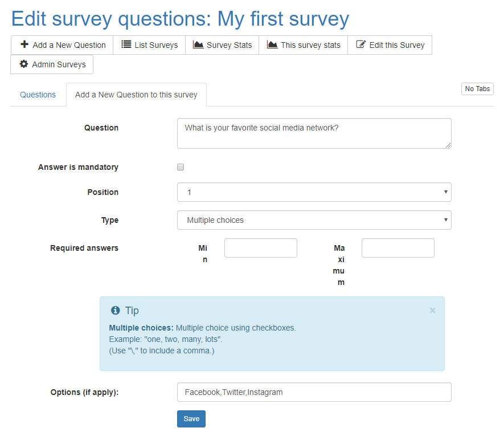Expand the Type dropdown showing Multiple choices
Viewport: 504px width, 432px height.
314,220
